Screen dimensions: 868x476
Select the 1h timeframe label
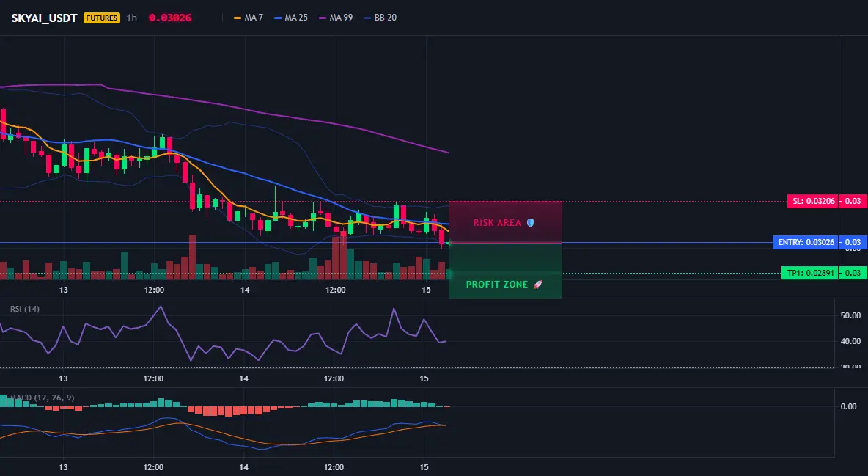click(131, 18)
